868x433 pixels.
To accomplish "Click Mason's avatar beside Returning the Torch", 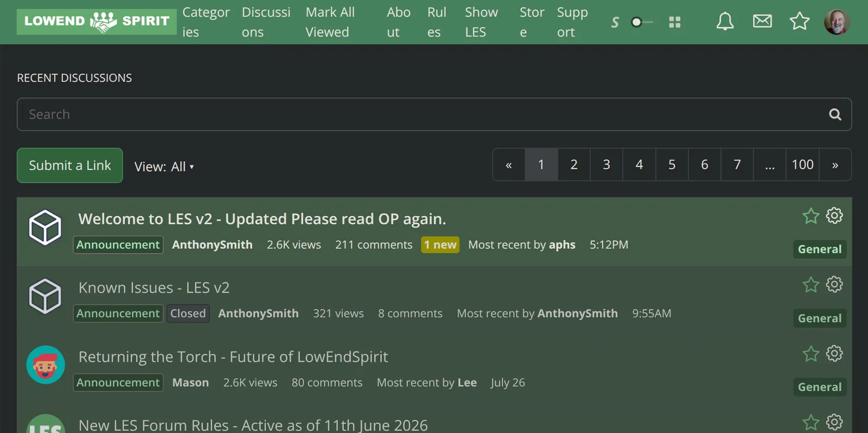I will coord(46,365).
